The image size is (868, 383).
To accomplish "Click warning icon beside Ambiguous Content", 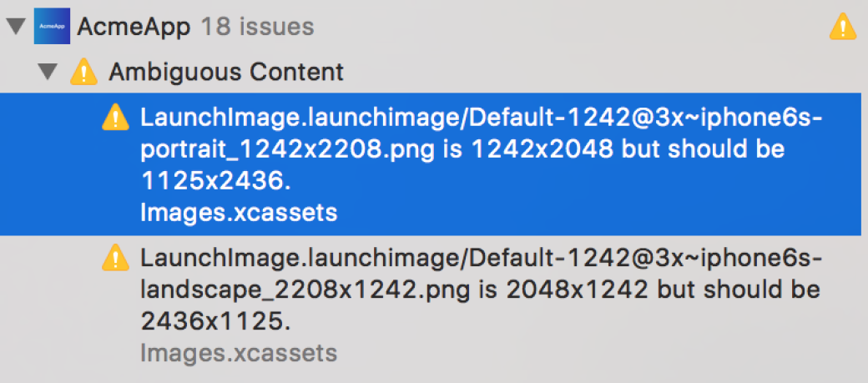I will [x=84, y=72].
